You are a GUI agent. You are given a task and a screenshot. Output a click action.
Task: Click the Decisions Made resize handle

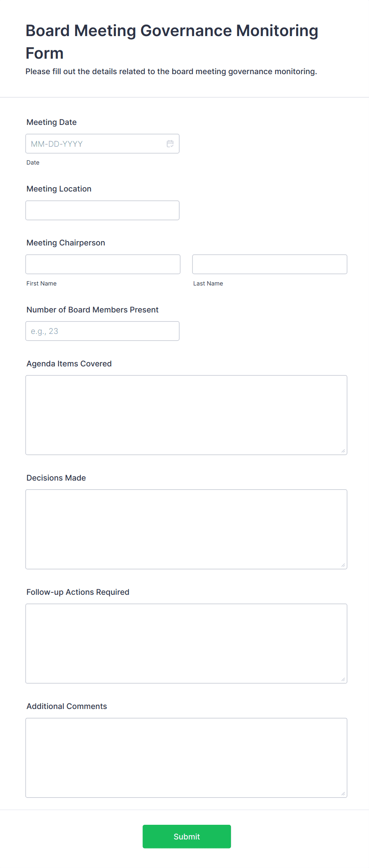pos(343,565)
